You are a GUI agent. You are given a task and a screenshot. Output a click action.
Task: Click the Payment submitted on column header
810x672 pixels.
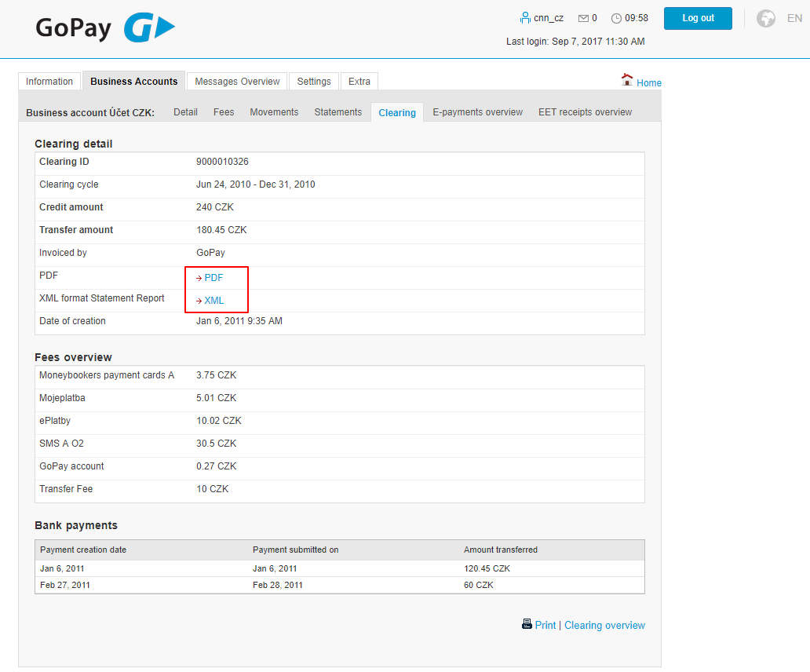point(295,550)
